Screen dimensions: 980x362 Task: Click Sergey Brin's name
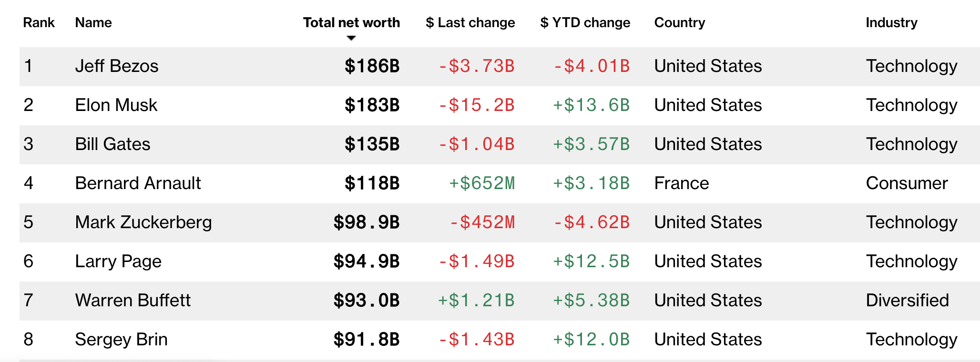click(x=121, y=340)
